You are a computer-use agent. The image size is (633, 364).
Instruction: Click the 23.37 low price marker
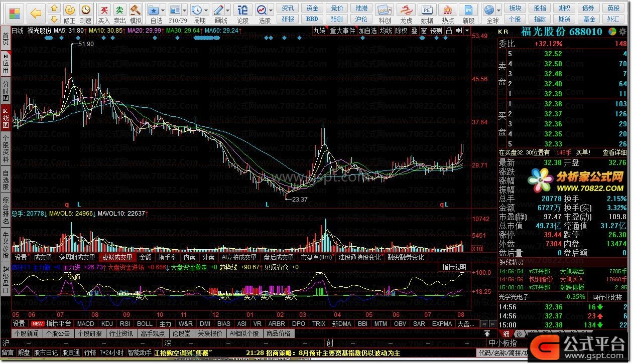[x=300, y=199]
